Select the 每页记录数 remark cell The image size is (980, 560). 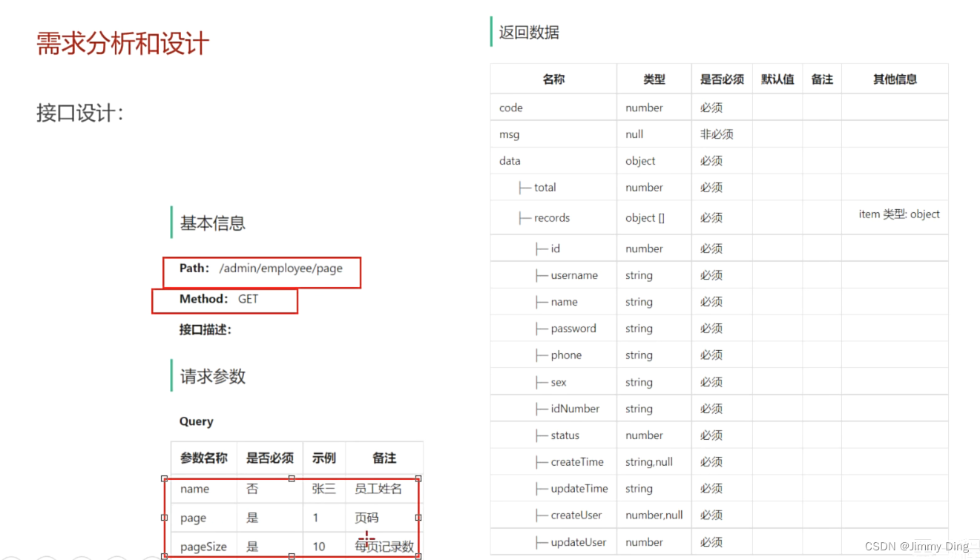[x=384, y=547]
